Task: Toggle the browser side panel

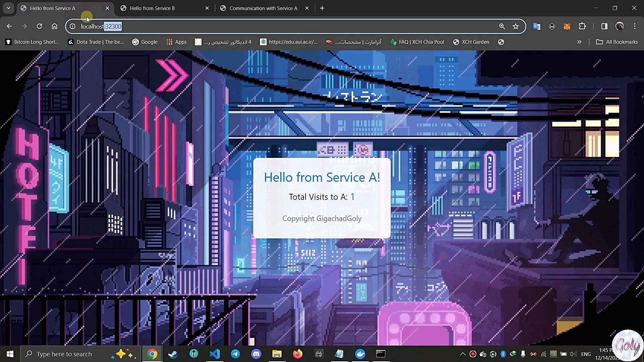Action: coord(604,26)
